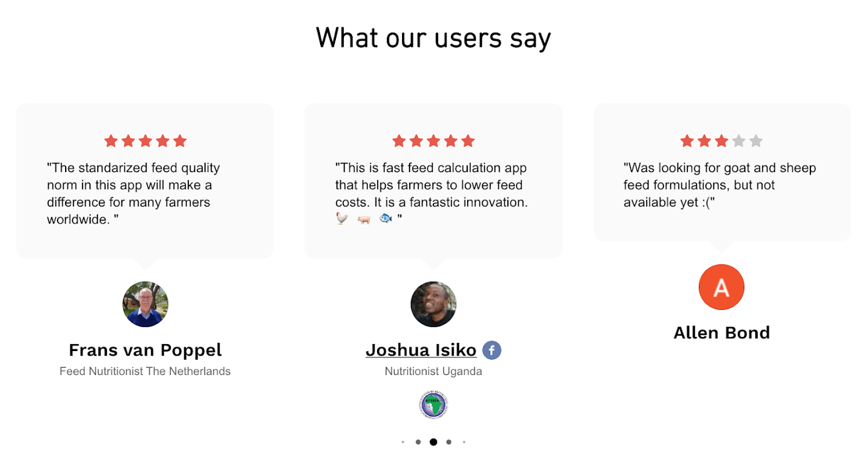Click the Frans van Poppel name heading

[145, 350]
